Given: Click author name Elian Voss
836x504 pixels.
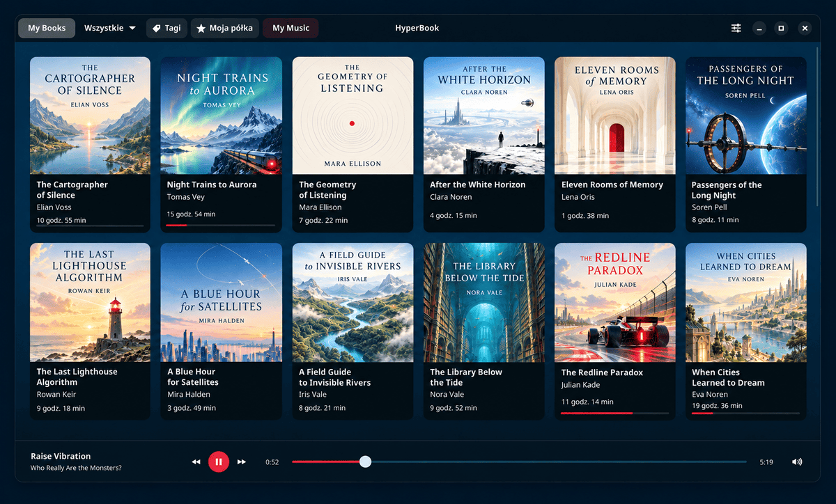Looking at the screenshot, I should (54, 207).
